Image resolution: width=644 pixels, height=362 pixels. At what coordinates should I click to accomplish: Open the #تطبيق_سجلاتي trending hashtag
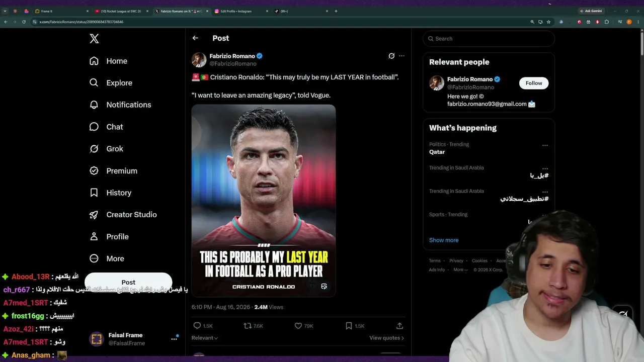point(524,199)
